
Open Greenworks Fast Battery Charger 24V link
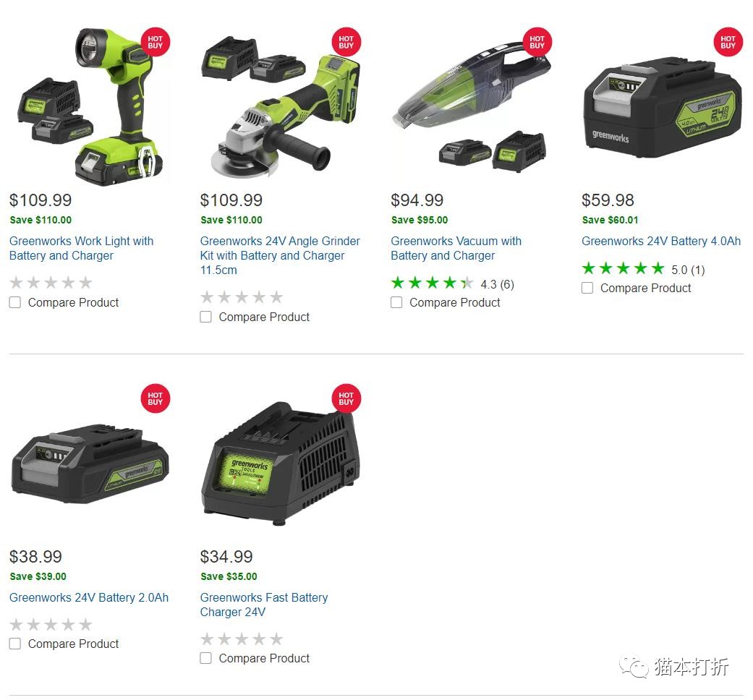(x=264, y=605)
